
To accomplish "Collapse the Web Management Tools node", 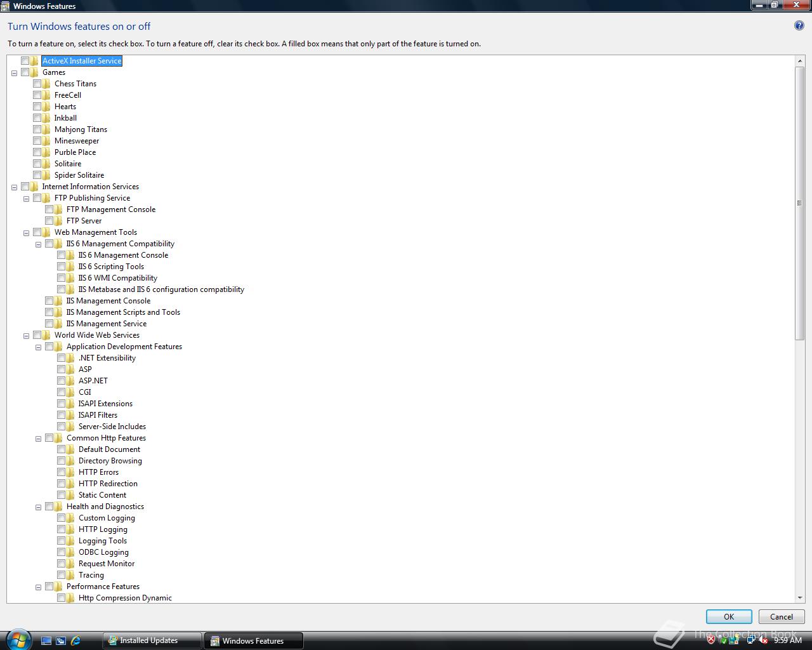I will pos(26,233).
